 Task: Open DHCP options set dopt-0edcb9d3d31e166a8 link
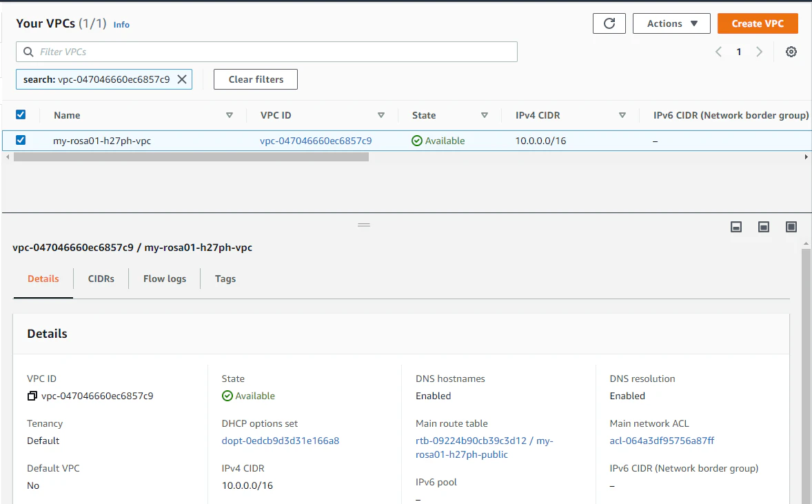click(280, 441)
